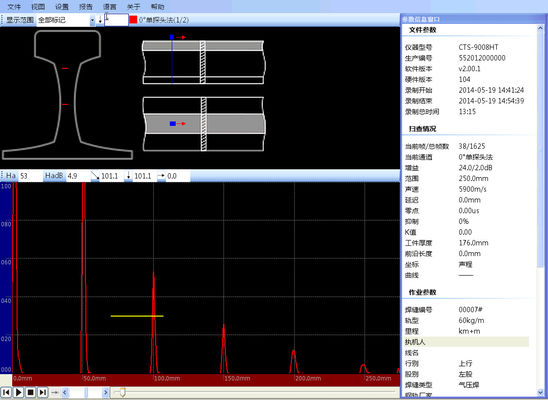
Task: Open the 报告 (Report) menu
Action: tap(86, 6)
